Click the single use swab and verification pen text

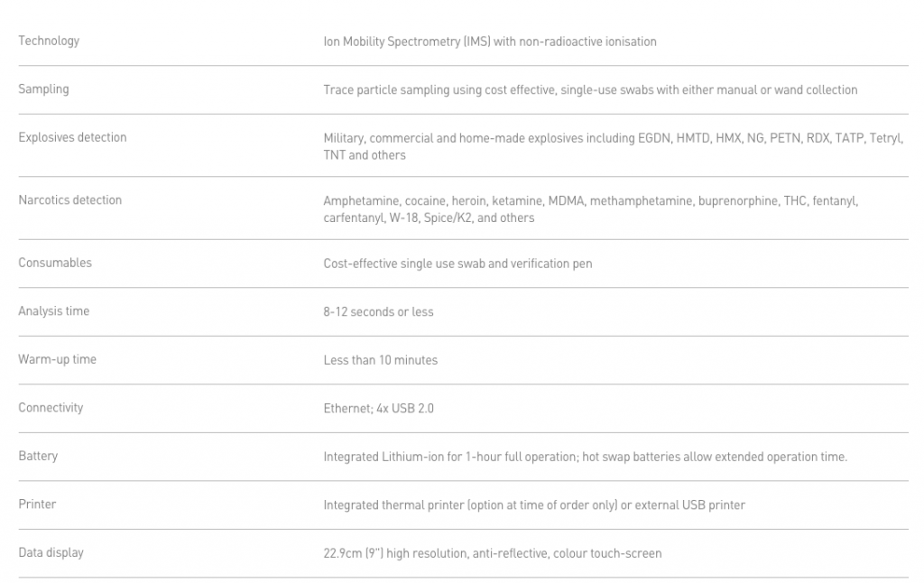pyautogui.click(x=457, y=264)
